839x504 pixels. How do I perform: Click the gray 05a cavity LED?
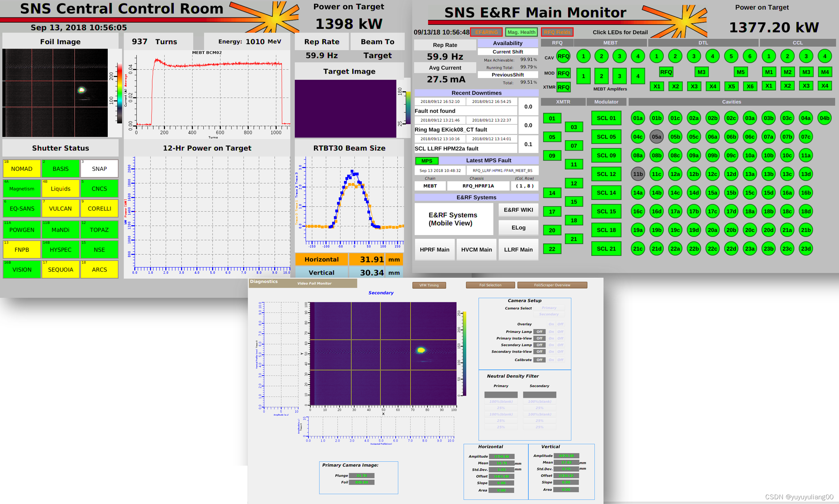coord(656,136)
